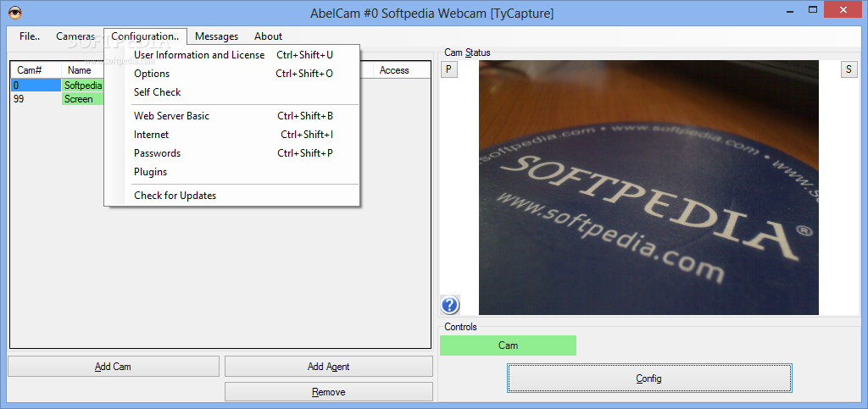Close the Configuration menu by clicking it
This screenshot has height=409, width=868.
click(145, 36)
